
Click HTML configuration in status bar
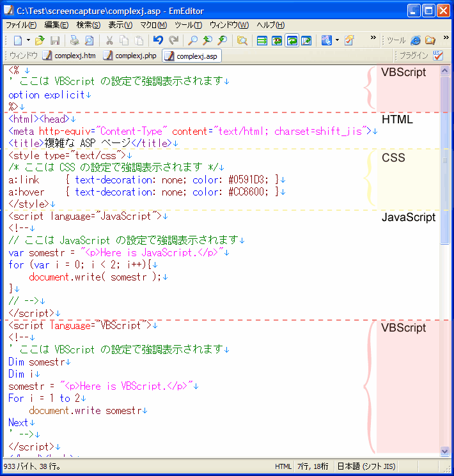283,466
